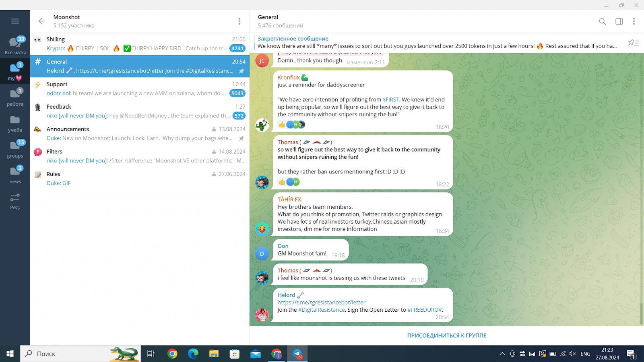Open the Mail app from taskbar
This screenshot has width=644, height=362.
256,354
